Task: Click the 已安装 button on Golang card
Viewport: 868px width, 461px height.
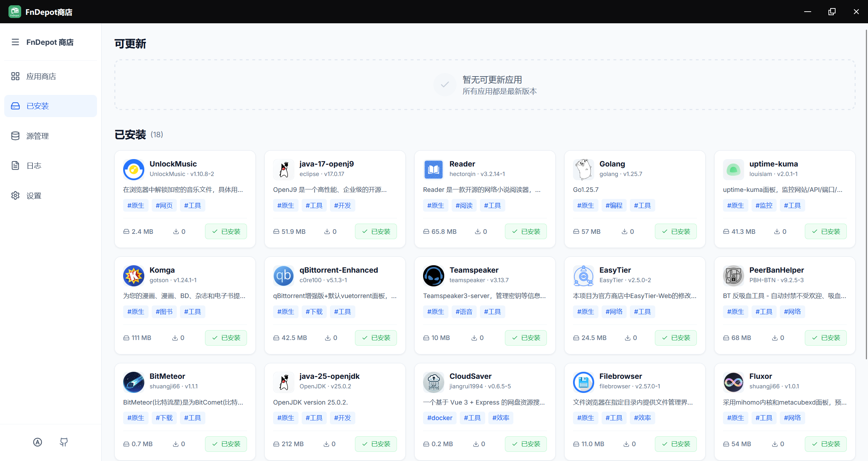Action: point(676,231)
